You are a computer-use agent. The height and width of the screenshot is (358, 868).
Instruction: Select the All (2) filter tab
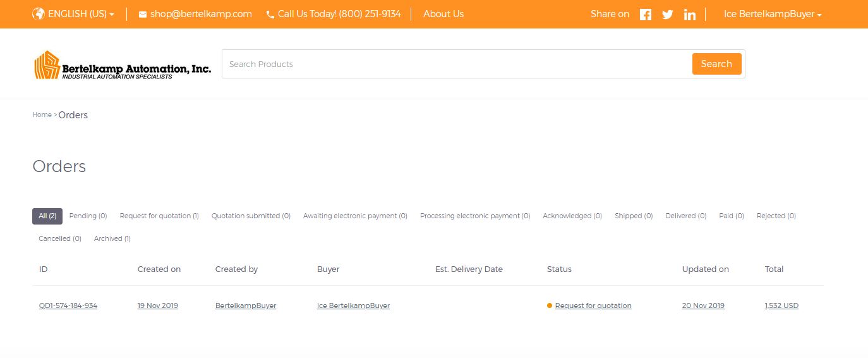click(x=47, y=216)
